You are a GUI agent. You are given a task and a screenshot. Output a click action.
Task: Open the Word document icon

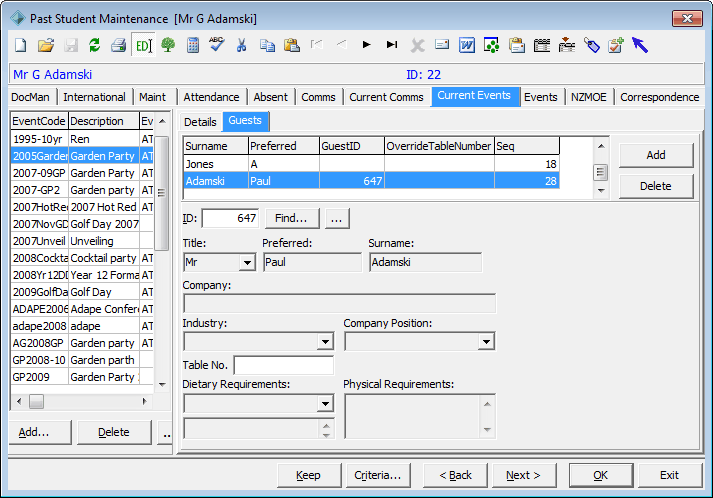(467, 45)
